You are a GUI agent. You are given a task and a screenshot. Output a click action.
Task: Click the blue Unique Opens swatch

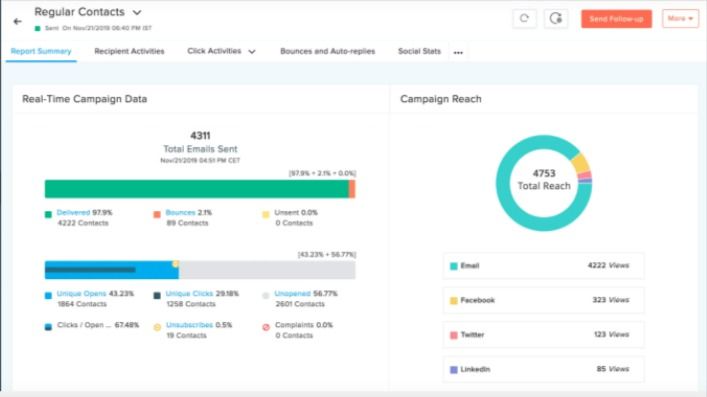[48, 296]
